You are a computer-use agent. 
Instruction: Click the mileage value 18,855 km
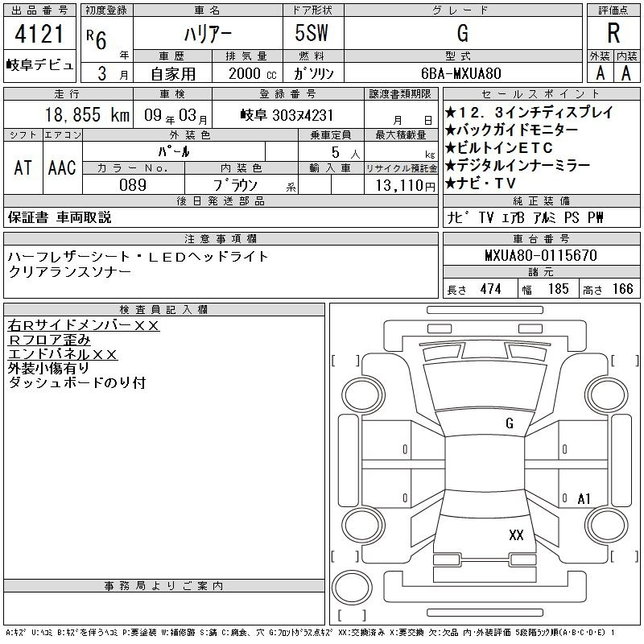pyautogui.click(x=70, y=115)
